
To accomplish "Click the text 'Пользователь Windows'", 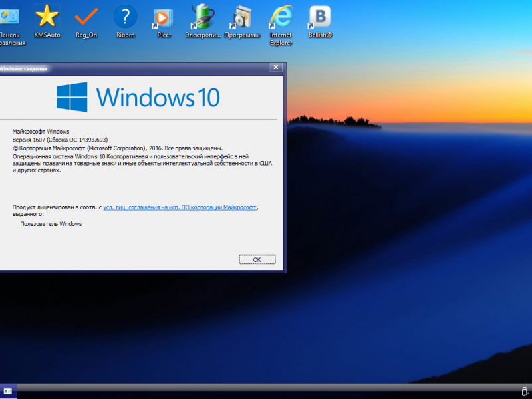I will click(51, 224).
